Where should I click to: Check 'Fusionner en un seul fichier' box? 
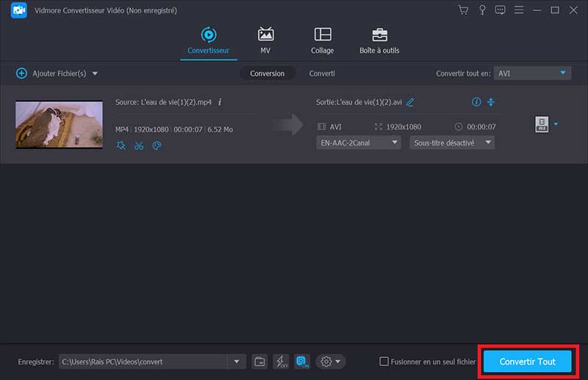coord(384,362)
